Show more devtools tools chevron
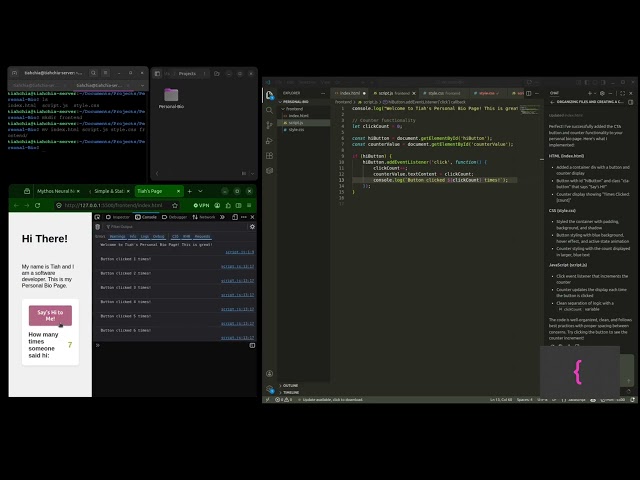The height and width of the screenshot is (480, 640). 222,217
